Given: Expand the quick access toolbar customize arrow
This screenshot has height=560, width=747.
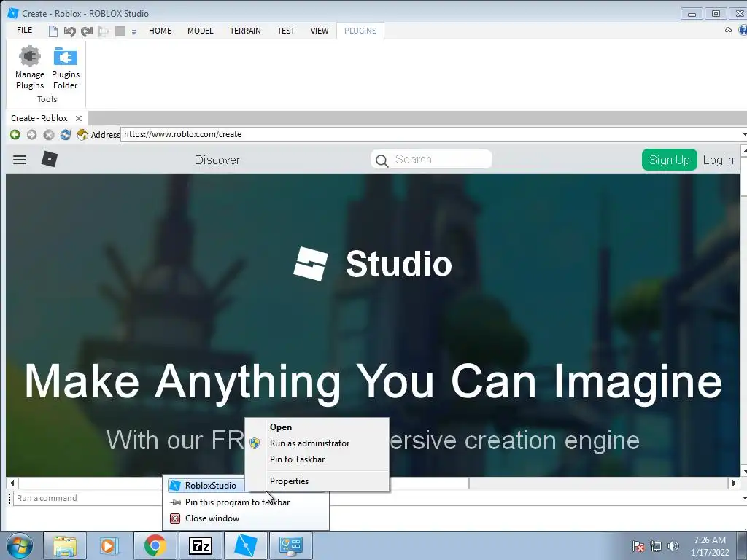Looking at the screenshot, I should tap(134, 32).
